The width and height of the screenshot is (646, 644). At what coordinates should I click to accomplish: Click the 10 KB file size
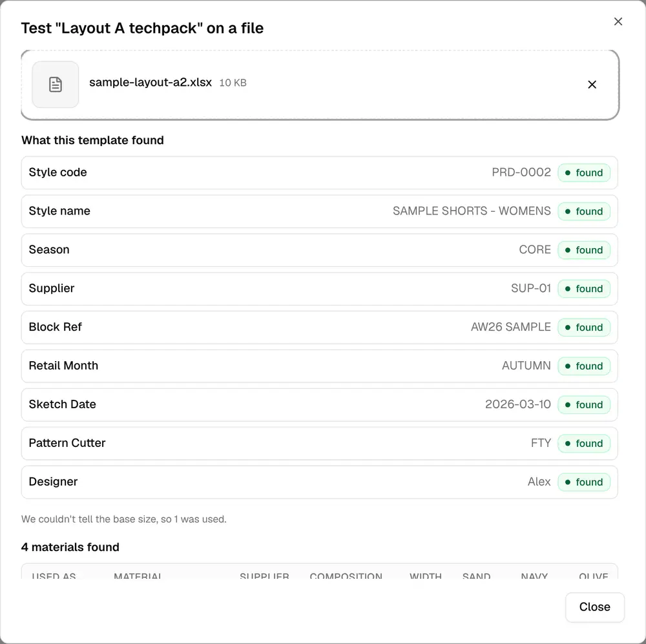pos(233,83)
